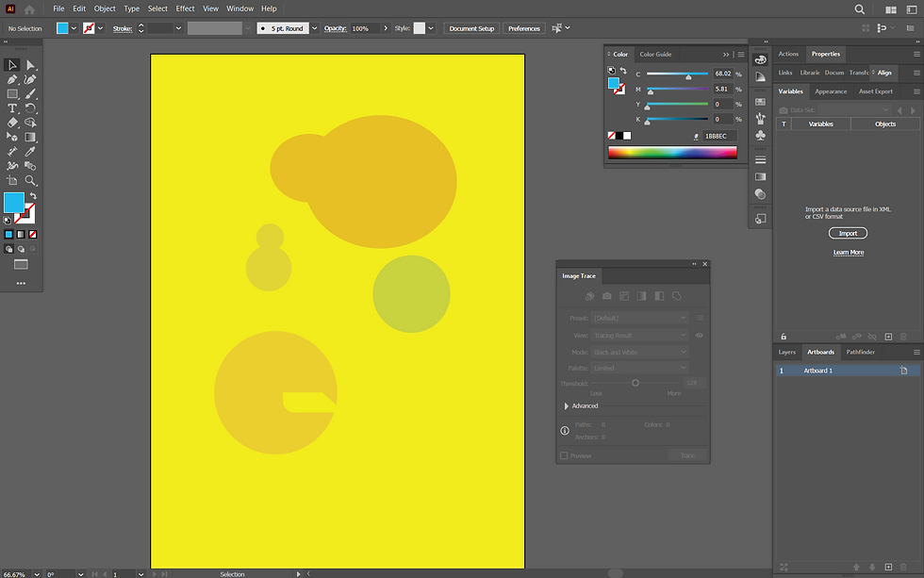Click the hex color field 1B88EC

coord(719,136)
